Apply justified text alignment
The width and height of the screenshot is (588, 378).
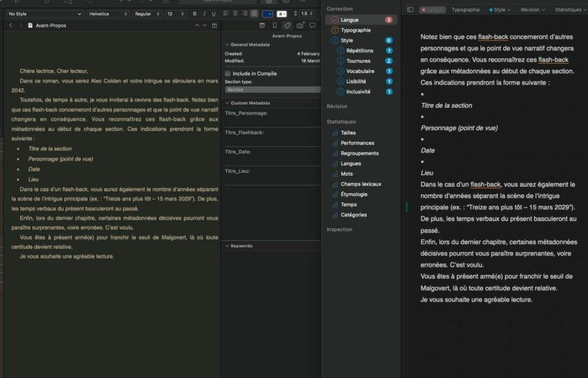(254, 13)
